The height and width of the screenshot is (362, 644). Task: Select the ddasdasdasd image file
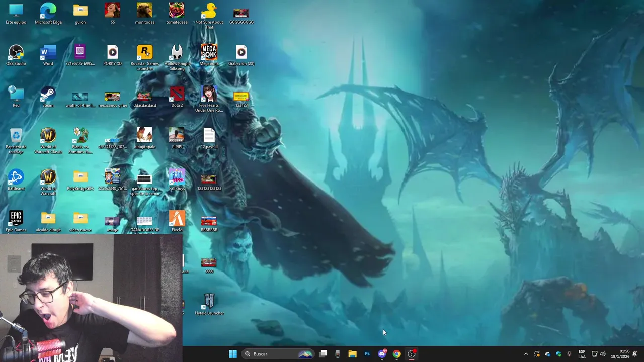click(144, 99)
